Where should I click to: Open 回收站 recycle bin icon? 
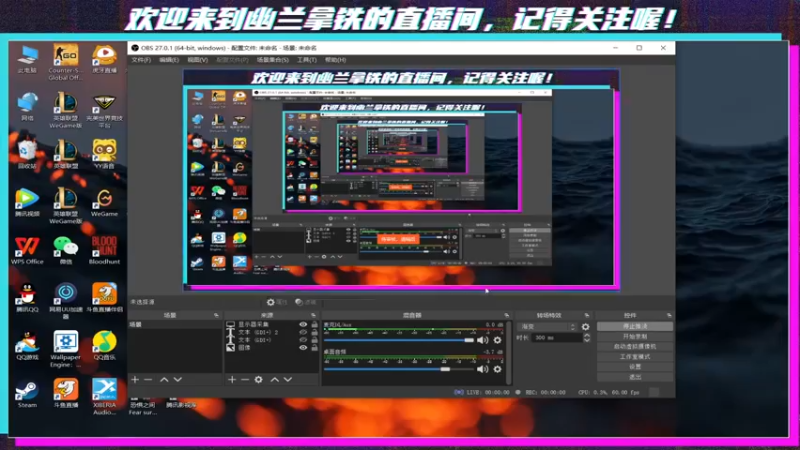[27, 154]
